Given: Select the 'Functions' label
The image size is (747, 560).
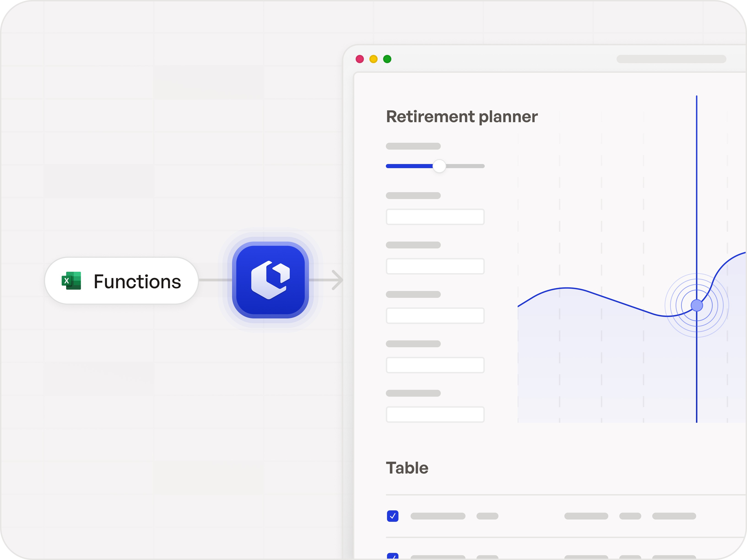Looking at the screenshot, I should coord(137,281).
